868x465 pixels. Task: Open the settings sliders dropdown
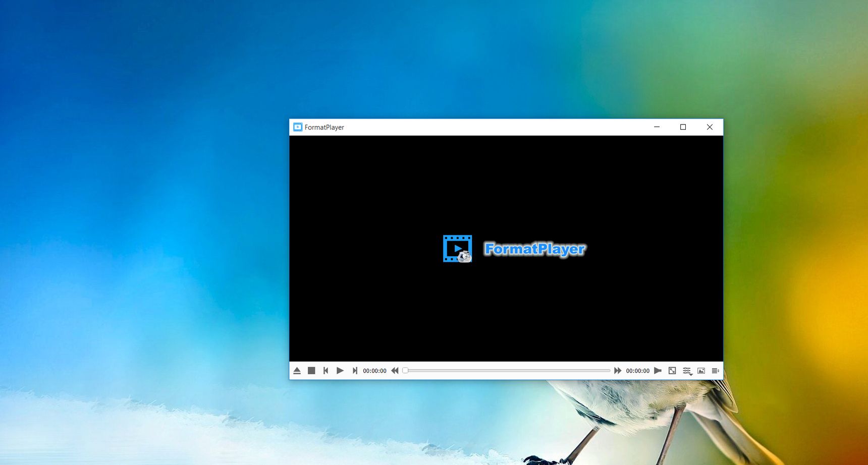pyautogui.click(x=687, y=371)
